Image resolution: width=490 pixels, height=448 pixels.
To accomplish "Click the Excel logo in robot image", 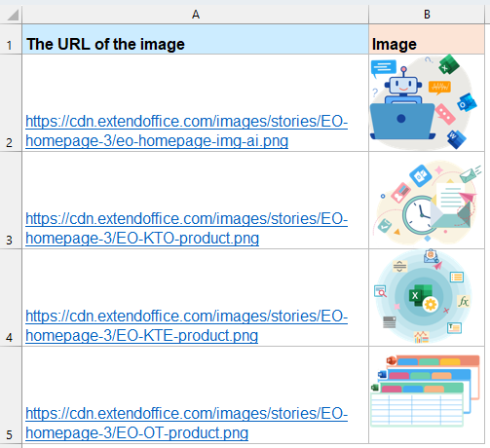I will click(x=448, y=64).
